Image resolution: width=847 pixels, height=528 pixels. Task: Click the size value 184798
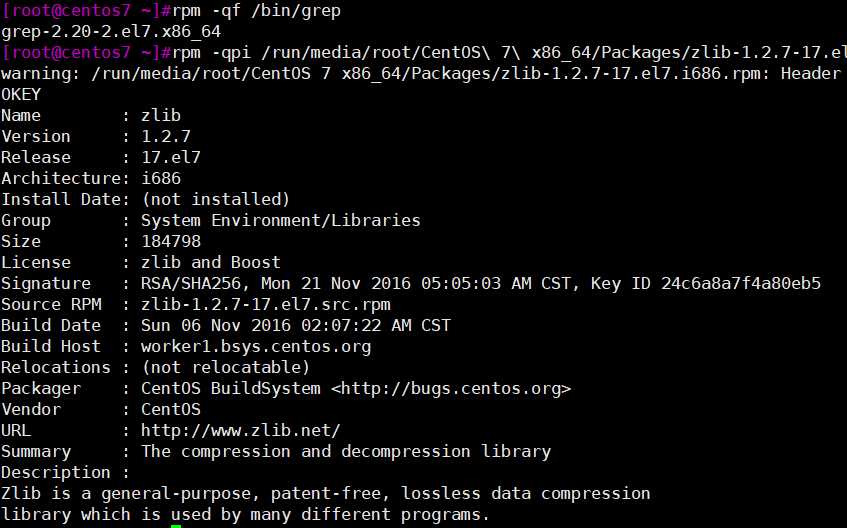(x=171, y=242)
